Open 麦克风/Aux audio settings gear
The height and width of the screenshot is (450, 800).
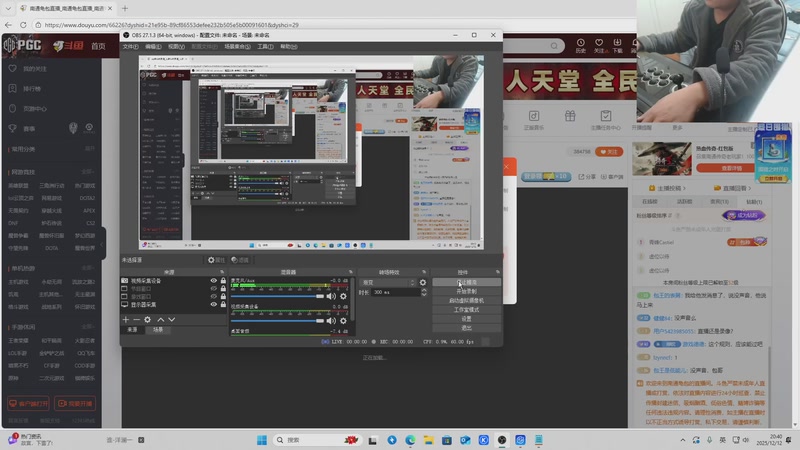[x=343, y=296]
